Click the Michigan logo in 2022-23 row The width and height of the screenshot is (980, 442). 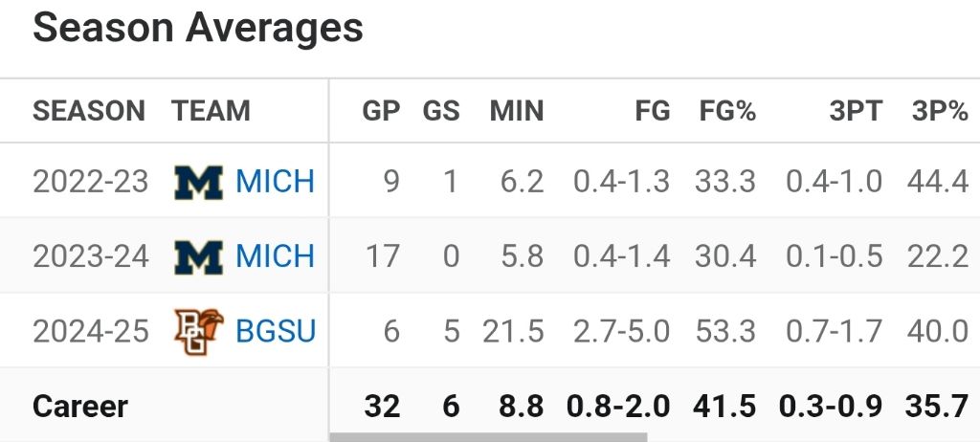198,181
